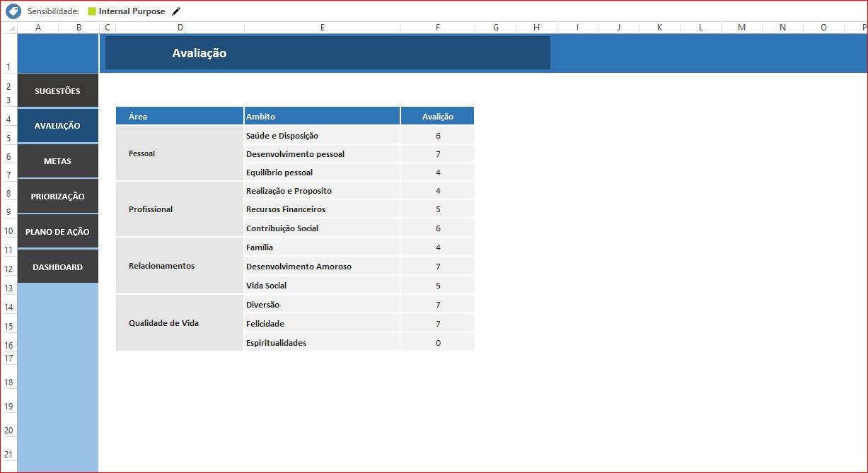Image resolution: width=868 pixels, height=473 pixels.
Task: Select the rating 7 for Desenvolvimento pessoal
Action: pyautogui.click(x=438, y=153)
